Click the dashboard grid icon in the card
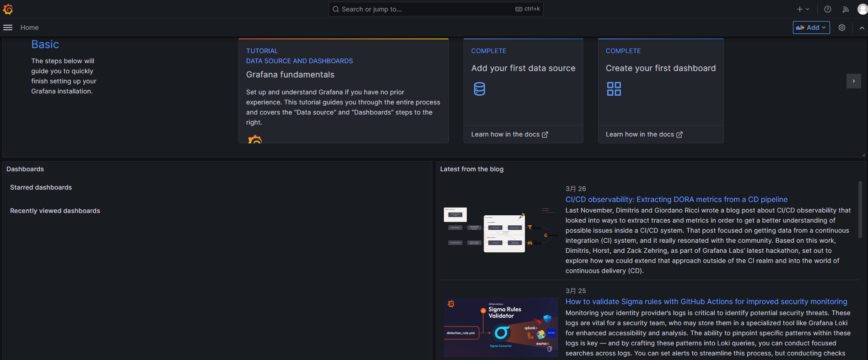This screenshot has height=360, width=868. click(x=614, y=89)
